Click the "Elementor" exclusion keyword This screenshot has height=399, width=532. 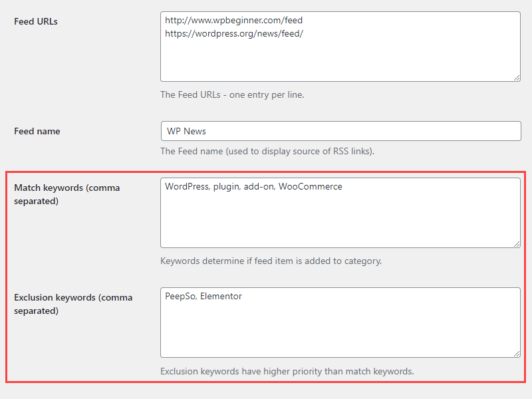(x=221, y=297)
